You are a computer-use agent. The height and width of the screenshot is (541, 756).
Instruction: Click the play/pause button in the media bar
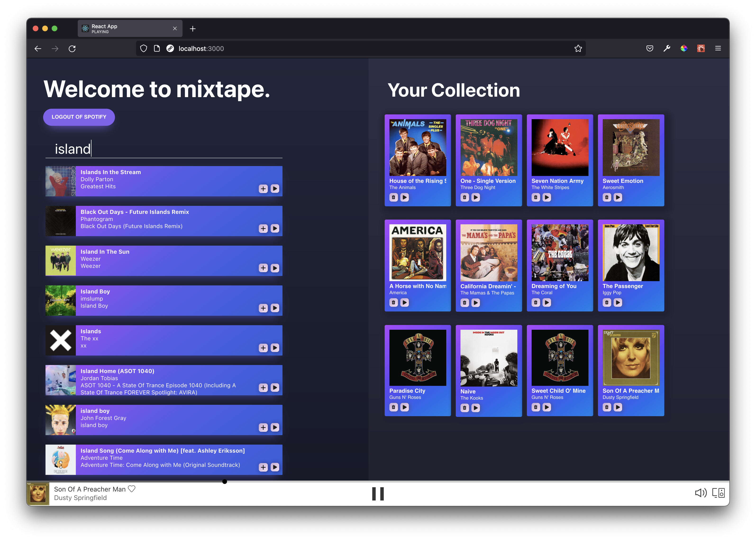(x=378, y=493)
